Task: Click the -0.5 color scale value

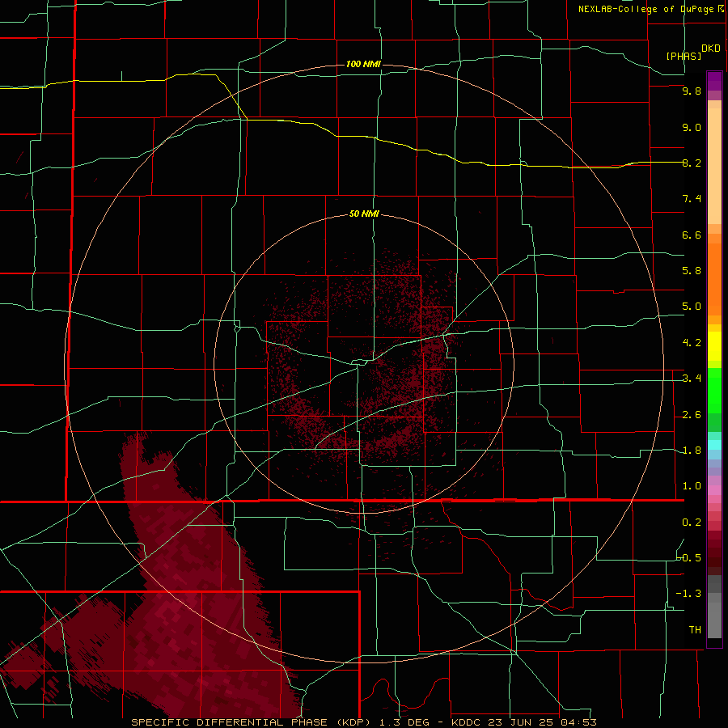Action: tap(688, 558)
